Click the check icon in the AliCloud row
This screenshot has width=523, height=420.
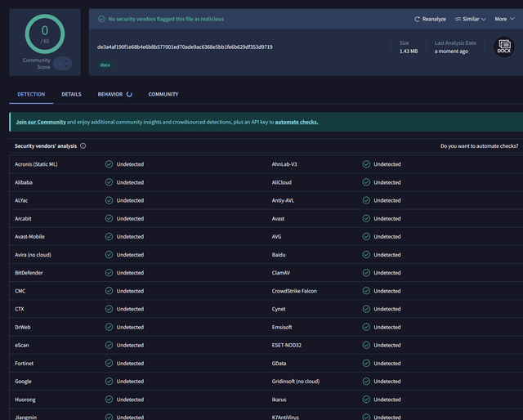coord(366,182)
